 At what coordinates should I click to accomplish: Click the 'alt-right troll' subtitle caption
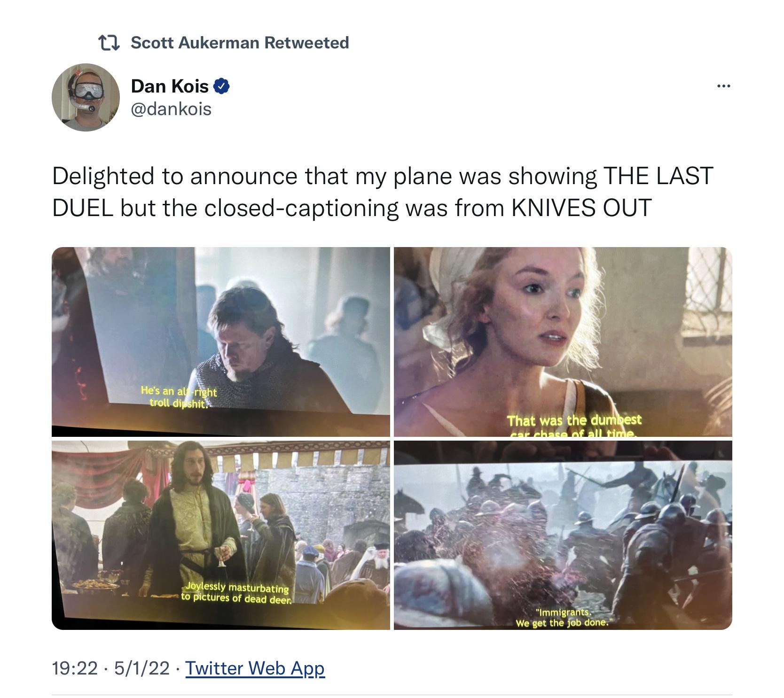179,397
